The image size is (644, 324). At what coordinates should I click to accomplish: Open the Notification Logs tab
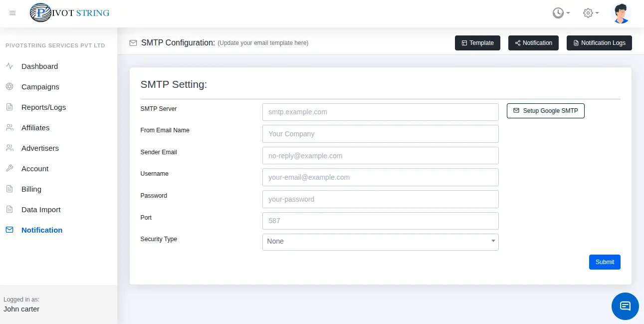pos(599,43)
